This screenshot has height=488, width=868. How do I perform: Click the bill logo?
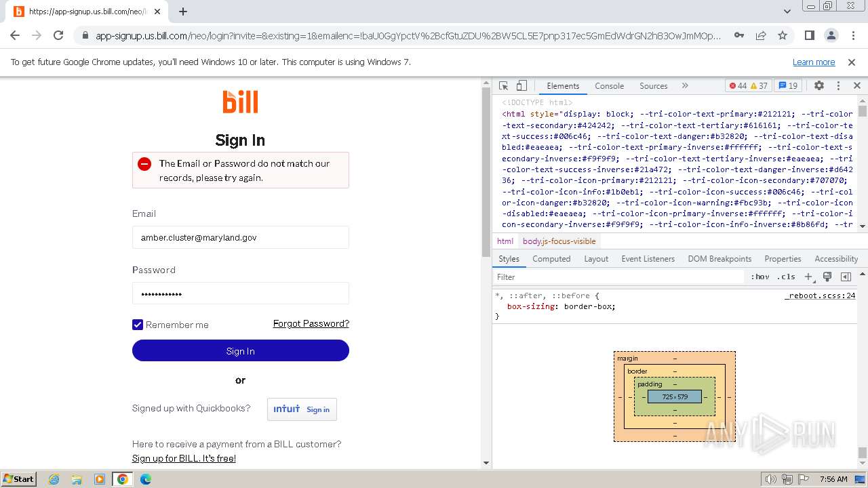pyautogui.click(x=240, y=102)
